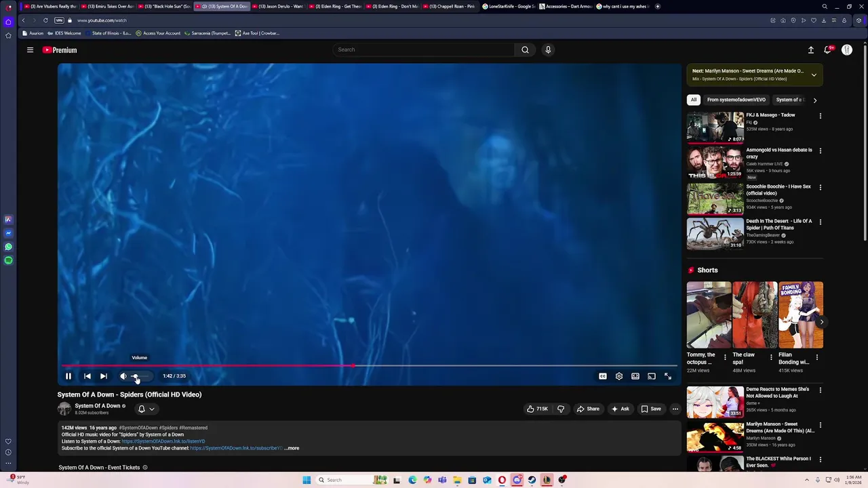Toggle closed captions (CC) on the video

603,376
